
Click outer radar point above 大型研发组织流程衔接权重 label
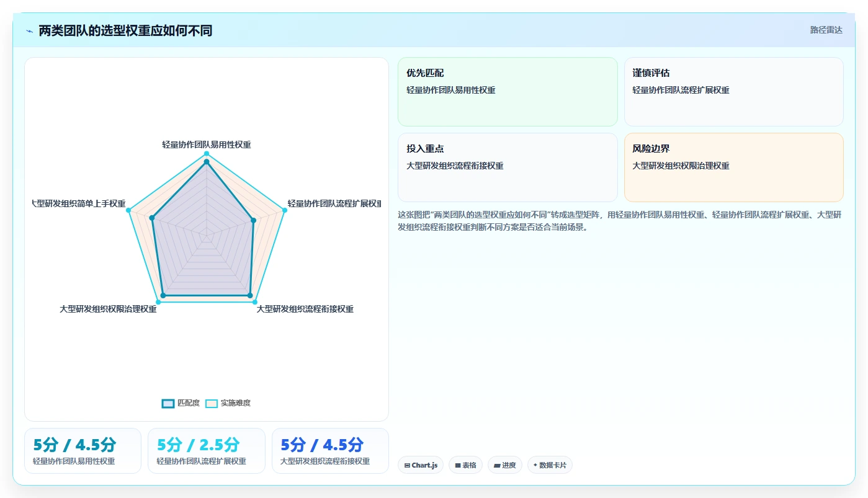click(x=255, y=302)
